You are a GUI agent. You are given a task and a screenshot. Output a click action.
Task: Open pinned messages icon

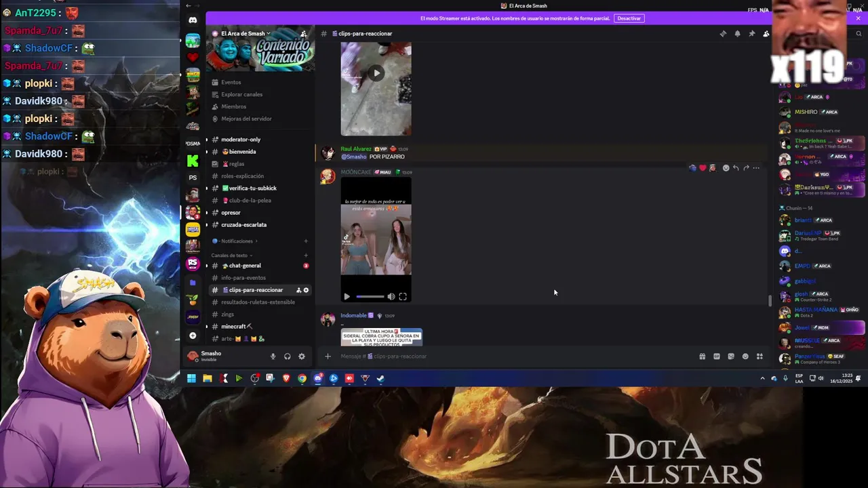tap(751, 33)
